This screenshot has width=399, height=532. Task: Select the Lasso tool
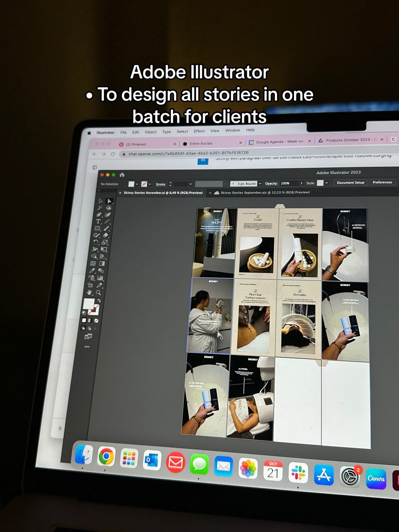[109, 208]
